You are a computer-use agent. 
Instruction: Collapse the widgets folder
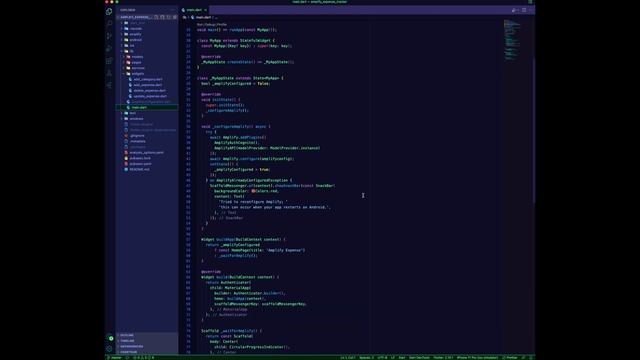point(138,74)
